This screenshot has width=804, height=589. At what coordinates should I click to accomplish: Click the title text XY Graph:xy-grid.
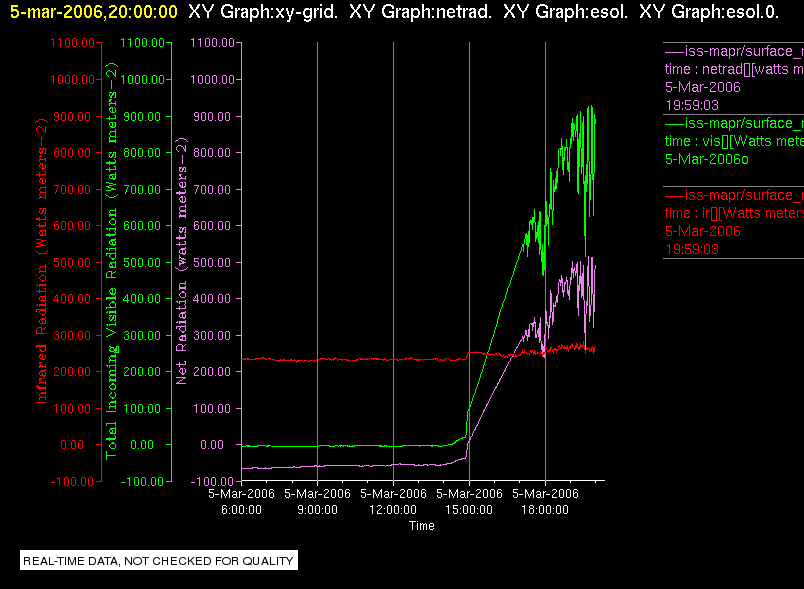tap(263, 12)
